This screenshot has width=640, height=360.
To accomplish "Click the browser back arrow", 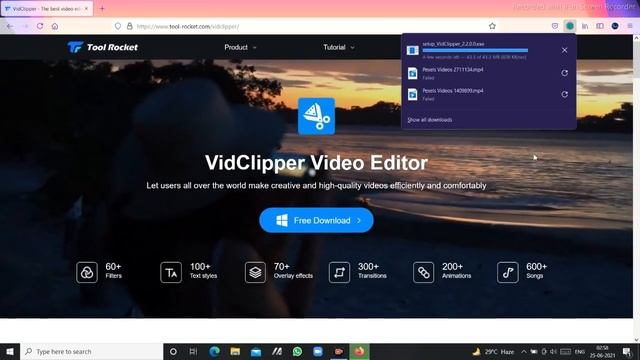I will click(10, 26).
